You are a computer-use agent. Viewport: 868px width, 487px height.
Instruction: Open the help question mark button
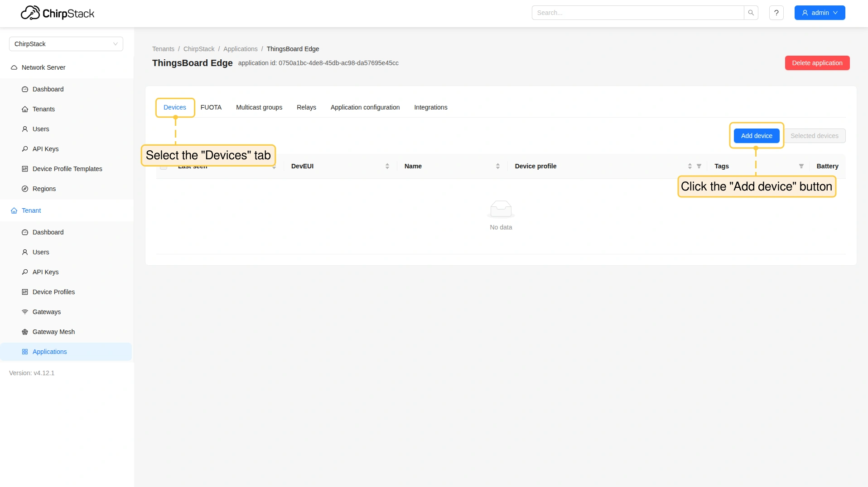pyautogui.click(x=776, y=13)
